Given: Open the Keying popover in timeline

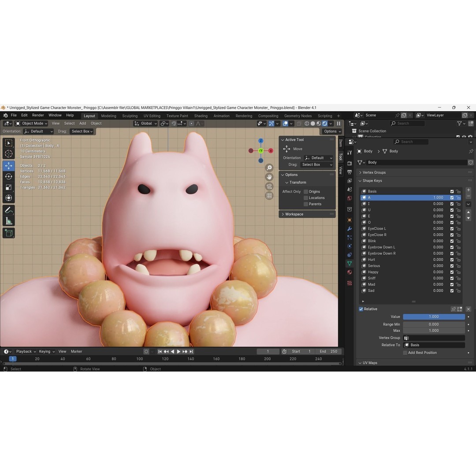Looking at the screenshot, I should [x=47, y=352].
